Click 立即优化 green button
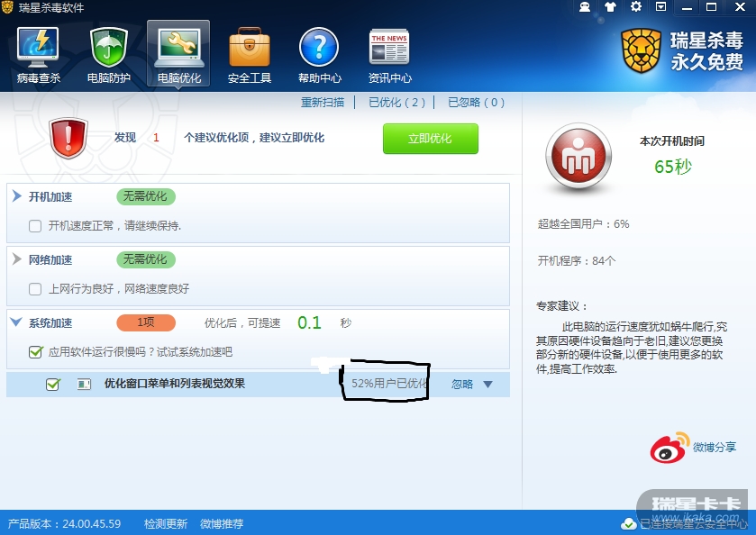 431,139
